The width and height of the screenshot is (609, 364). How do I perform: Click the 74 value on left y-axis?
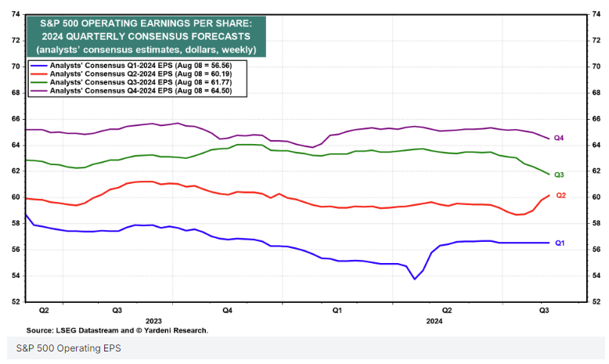pyautogui.click(x=15, y=14)
